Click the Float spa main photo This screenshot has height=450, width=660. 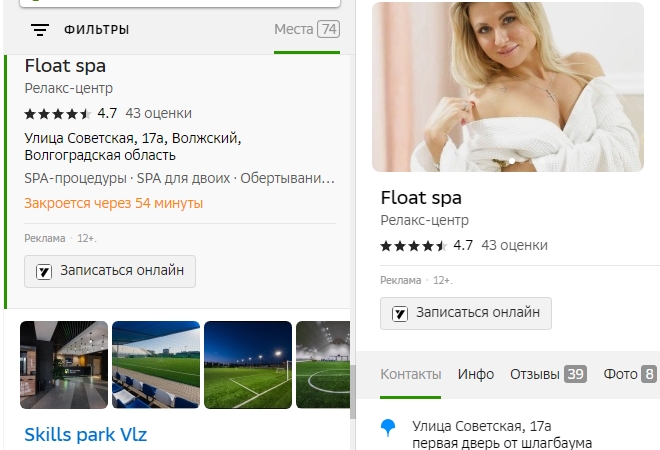coord(508,87)
